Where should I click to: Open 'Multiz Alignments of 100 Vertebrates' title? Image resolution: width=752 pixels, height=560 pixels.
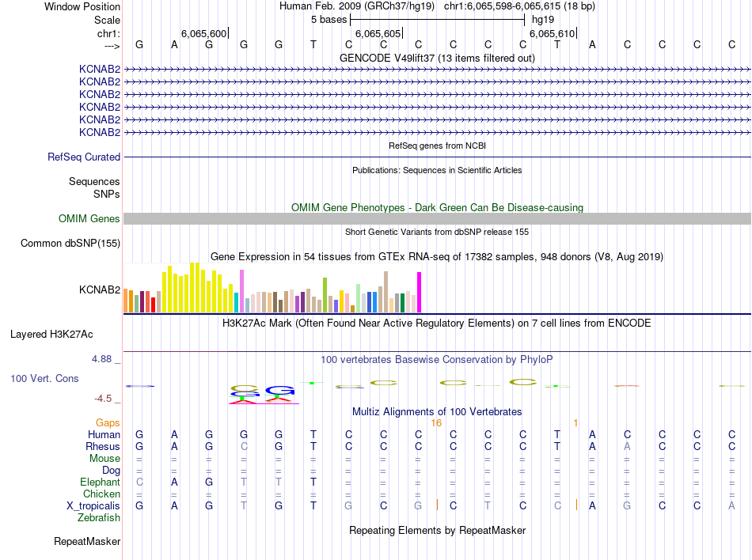tap(437, 412)
